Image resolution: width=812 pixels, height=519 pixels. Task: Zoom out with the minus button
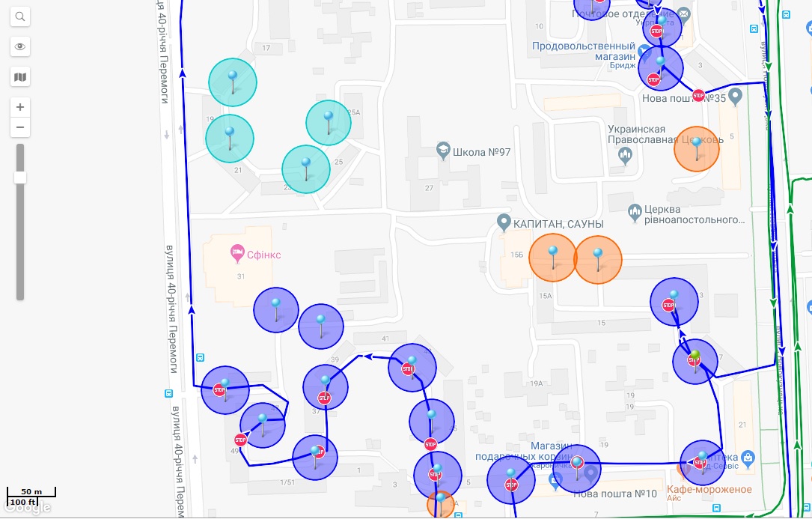tap(20, 127)
